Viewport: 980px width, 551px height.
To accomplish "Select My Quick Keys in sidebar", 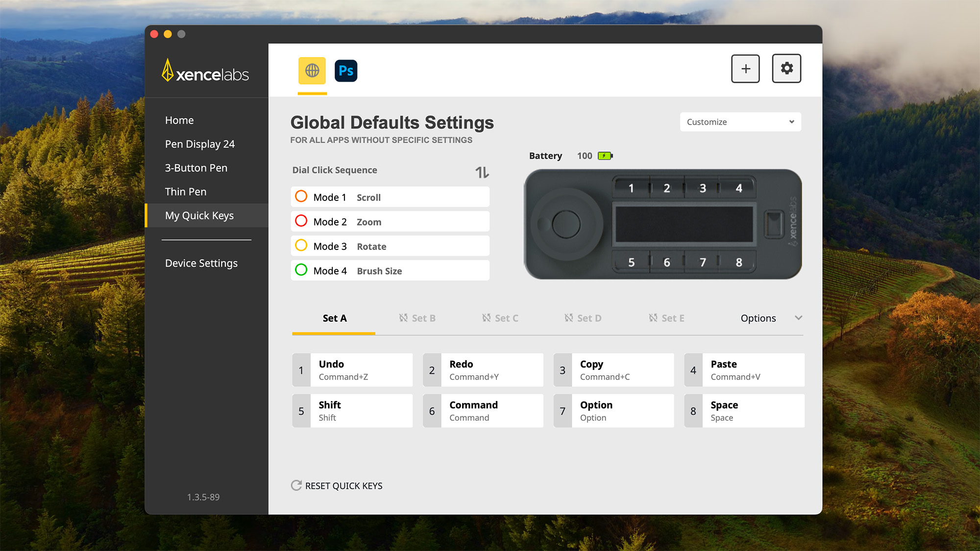I will pos(206,216).
